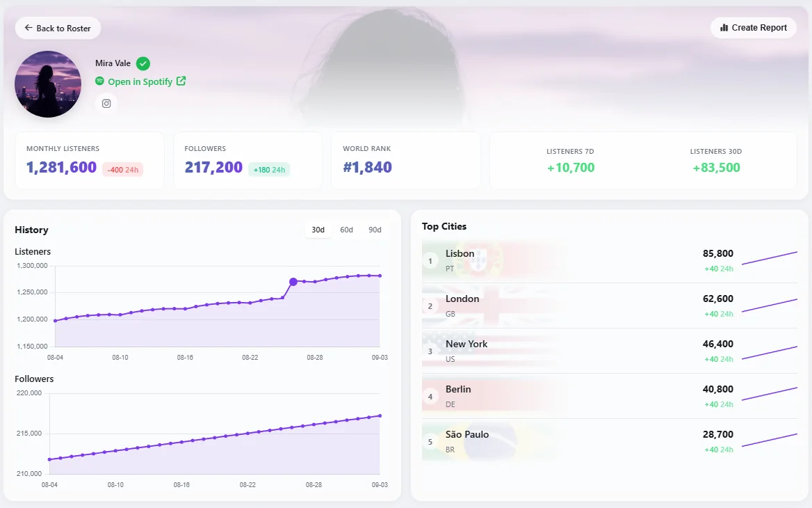
Task: Click the +180 24h followers badge
Action: tap(269, 170)
